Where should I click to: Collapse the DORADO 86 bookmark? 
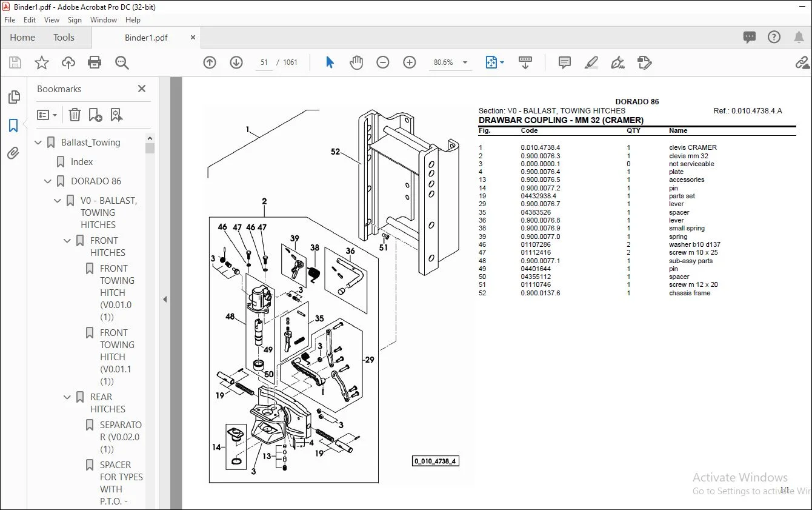pyautogui.click(x=48, y=181)
